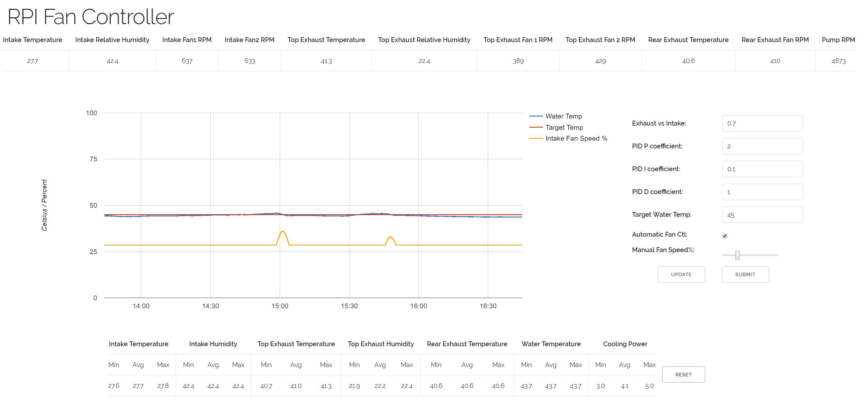Click the PID D coefficient input box

point(762,192)
